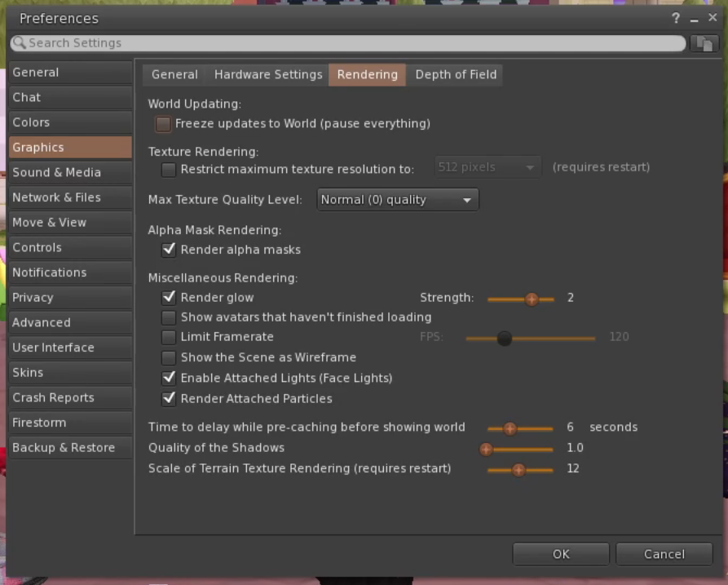Toggle the Render glow checkbox

point(169,297)
